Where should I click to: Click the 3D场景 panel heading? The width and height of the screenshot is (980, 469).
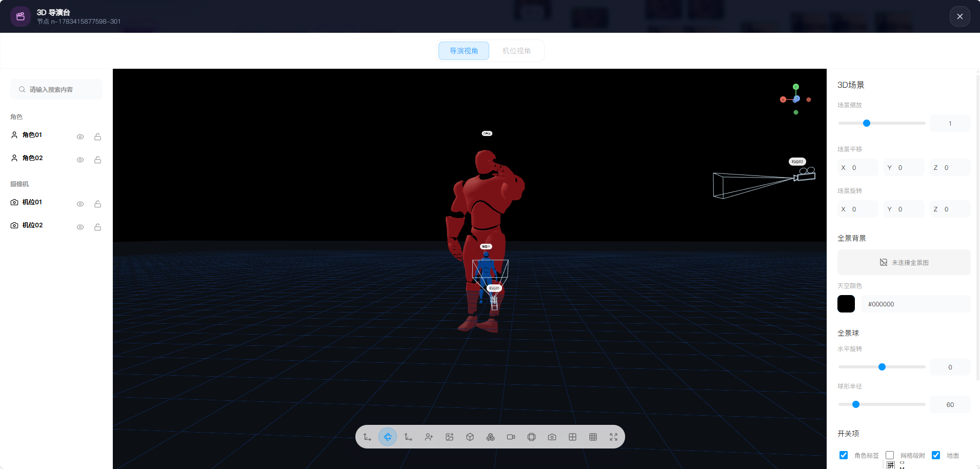pyautogui.click(x=851, y=85)
